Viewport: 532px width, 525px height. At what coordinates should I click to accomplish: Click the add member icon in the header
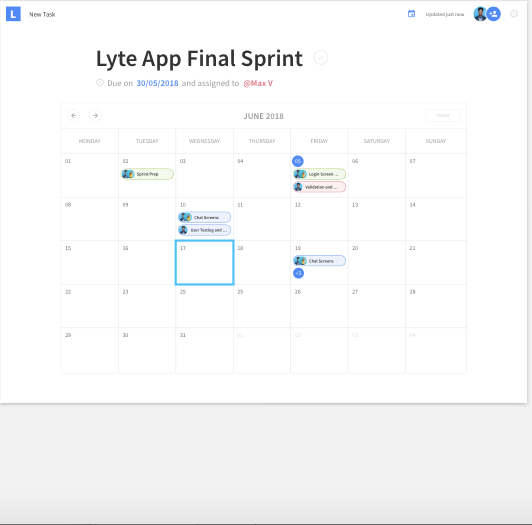click(494, 14)
